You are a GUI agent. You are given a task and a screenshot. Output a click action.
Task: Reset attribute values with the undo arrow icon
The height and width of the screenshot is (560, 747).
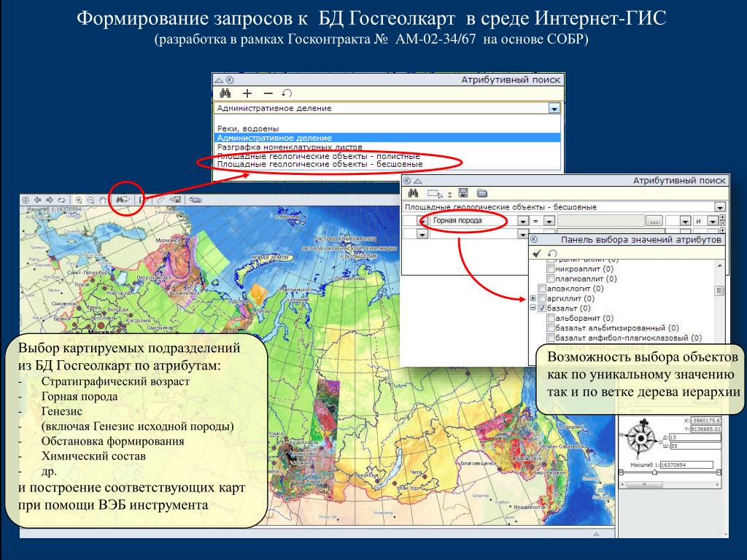tap(553, 253)
